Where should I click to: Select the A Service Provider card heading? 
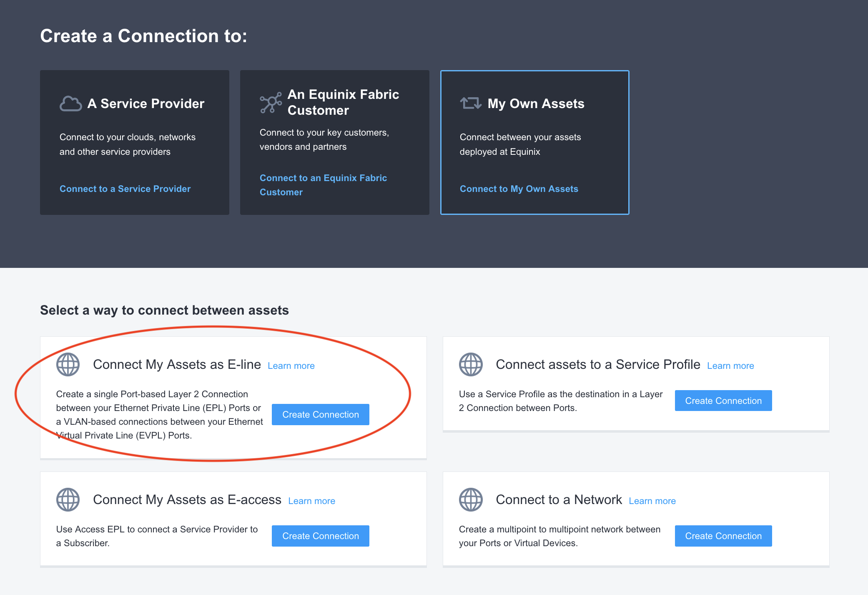(x=146, y=103)
